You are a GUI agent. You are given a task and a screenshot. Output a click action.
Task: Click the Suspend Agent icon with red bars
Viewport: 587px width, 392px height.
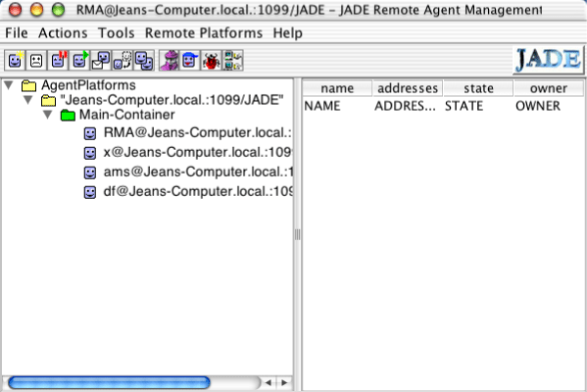click(58, 60)
